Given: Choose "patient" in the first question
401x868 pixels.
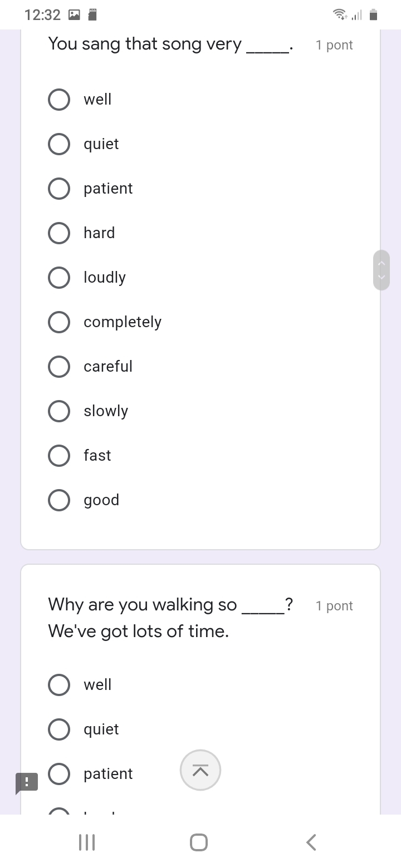Looking at the screenshot, I should pyautogui.click(x=59, y=189).
